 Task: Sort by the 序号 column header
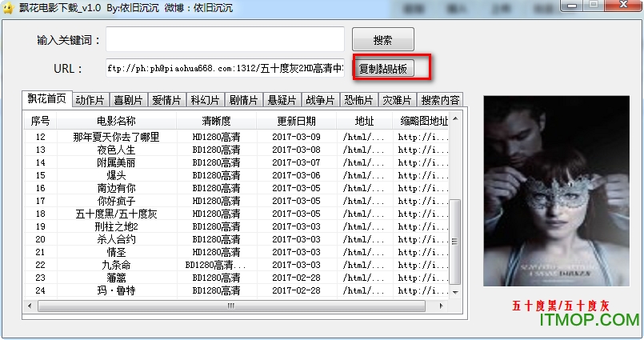40,121
